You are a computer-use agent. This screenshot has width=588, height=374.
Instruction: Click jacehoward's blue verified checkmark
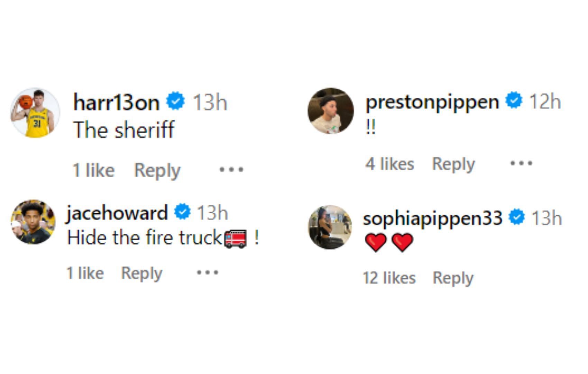point(182,212)
